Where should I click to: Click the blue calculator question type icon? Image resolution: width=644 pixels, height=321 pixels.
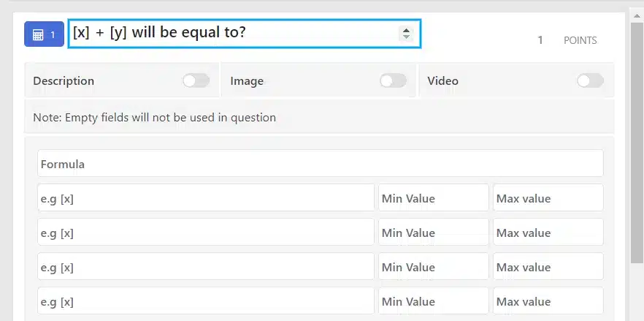pos(44,34)
